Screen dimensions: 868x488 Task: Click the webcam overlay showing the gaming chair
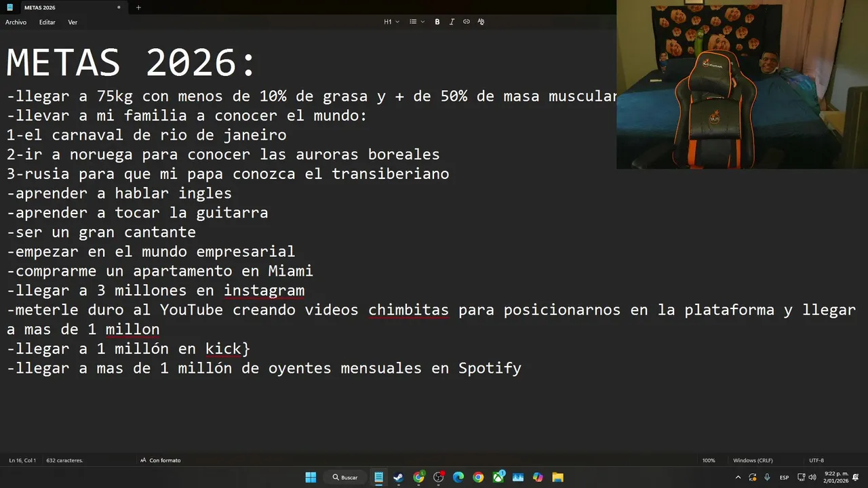click(x=742, y=84)
